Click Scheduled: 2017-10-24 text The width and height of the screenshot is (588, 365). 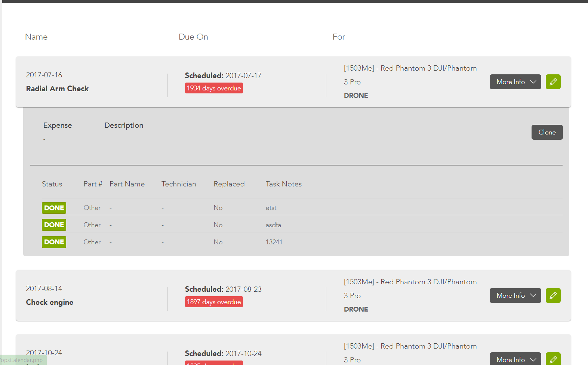223,353
